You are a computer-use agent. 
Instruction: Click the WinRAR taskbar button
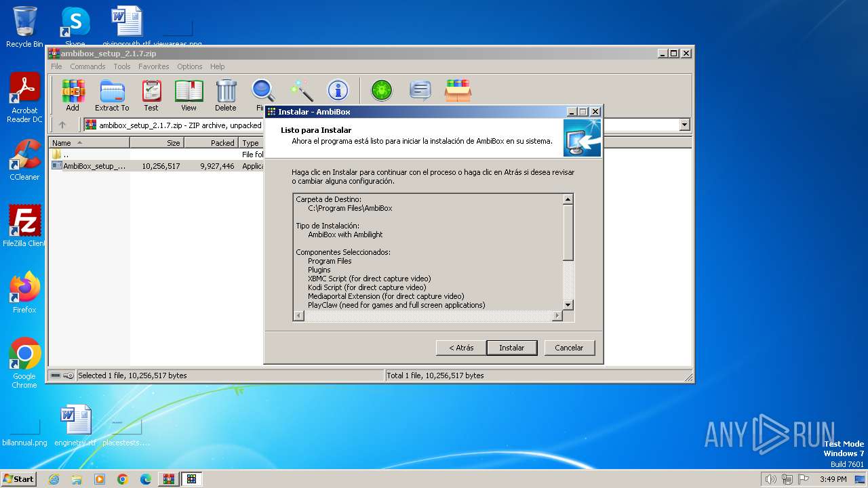pyautogui.click(x=168, y=479)
